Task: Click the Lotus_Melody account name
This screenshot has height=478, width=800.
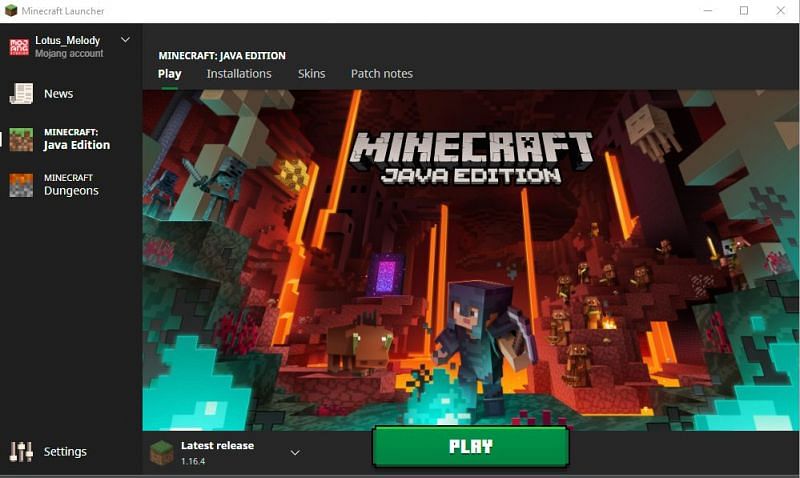Action: (x=67, y=40)
